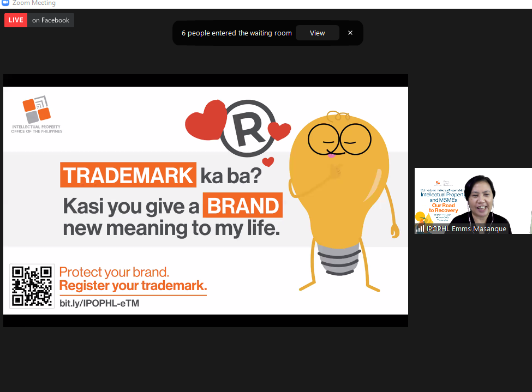The image size is (532, 392).
Task: Click the Intellectual Property Office logo on the slide
Action: click(37, 114)
